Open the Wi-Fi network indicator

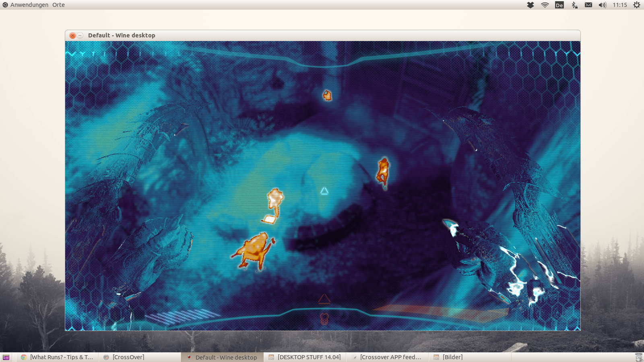(545, 5)
